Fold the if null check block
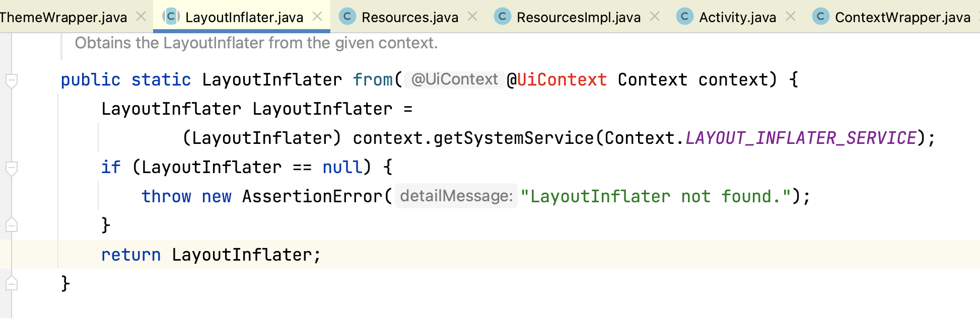The height and width of the screenshot is (318, 980). (12, 168)
